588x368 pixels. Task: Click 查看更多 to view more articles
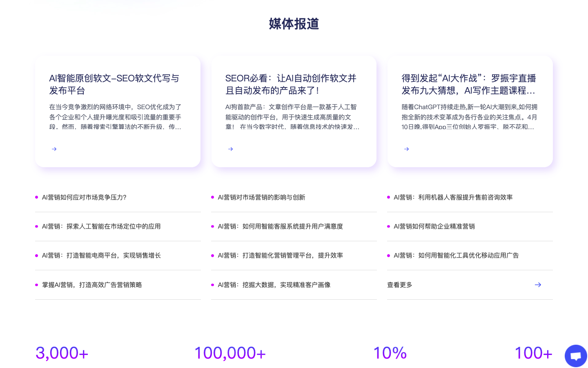399,285
